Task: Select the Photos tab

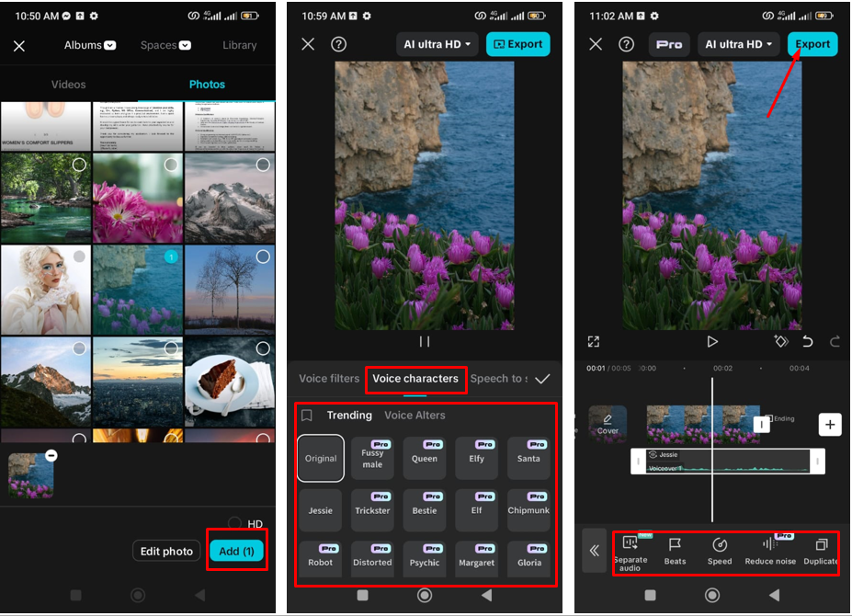Action: [x=207, y=85]
